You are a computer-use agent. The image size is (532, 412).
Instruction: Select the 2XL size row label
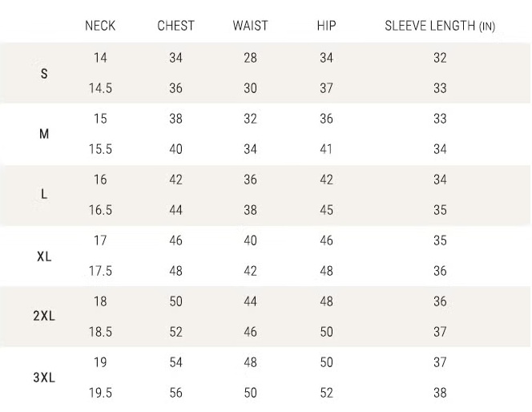click(44, 317)
